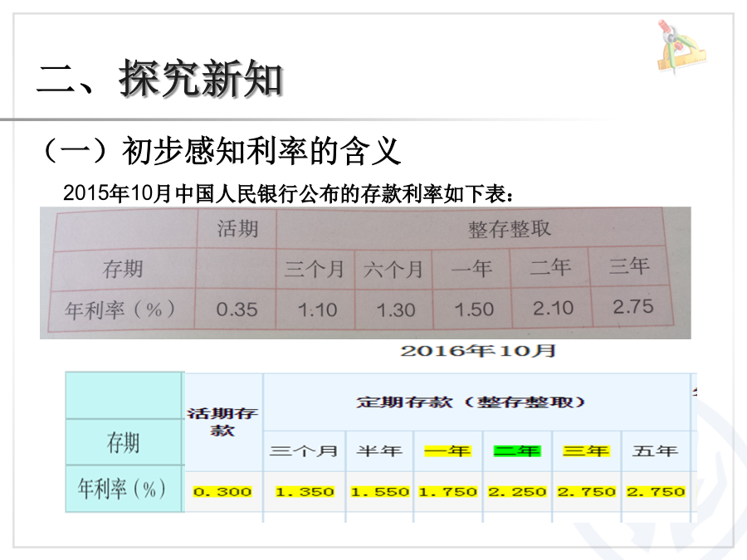Click the 2.750 value under 五年
747x560 pixels.
tap(656, 491)
